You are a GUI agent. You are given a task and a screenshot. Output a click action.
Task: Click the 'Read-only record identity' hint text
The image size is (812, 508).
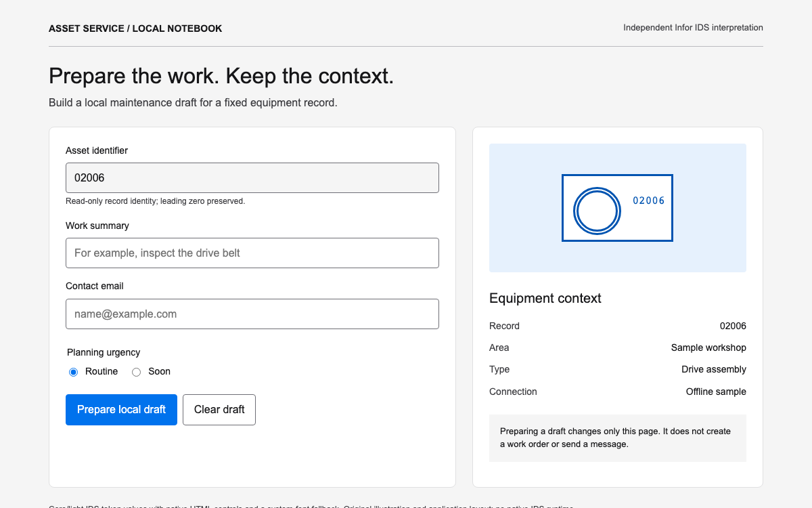pyautogui.click(x=155, y=201)
